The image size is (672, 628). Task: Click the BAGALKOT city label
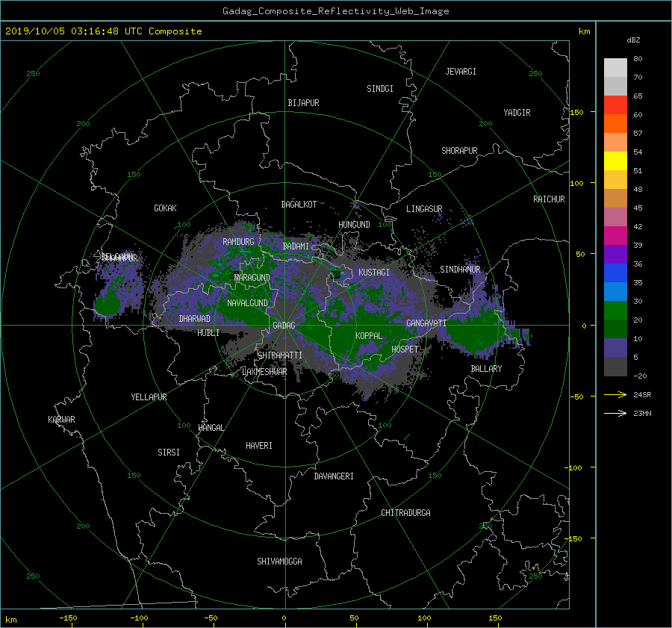299,205
